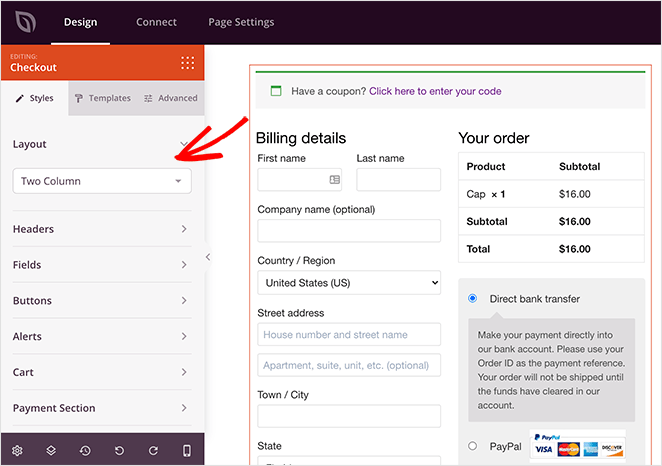Select the Direct bank transfer radio button
The width and height of the screenshot is (662, 466).
click(472, 298)
